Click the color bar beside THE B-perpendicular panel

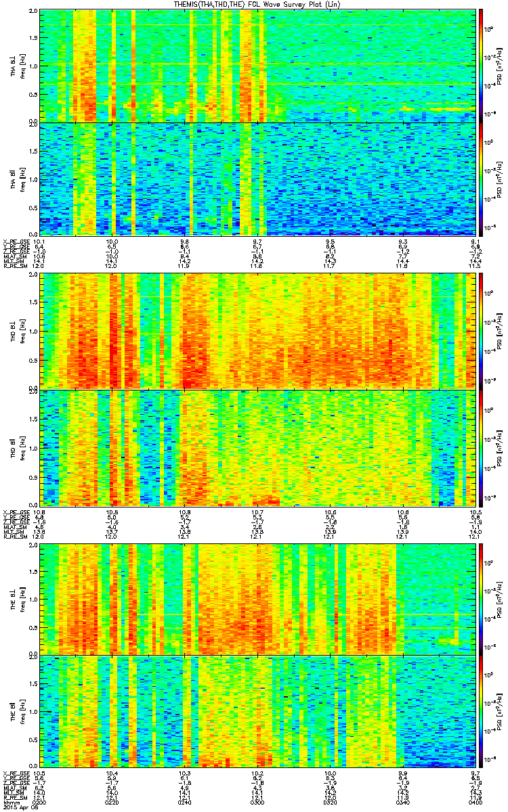(481, 598)
